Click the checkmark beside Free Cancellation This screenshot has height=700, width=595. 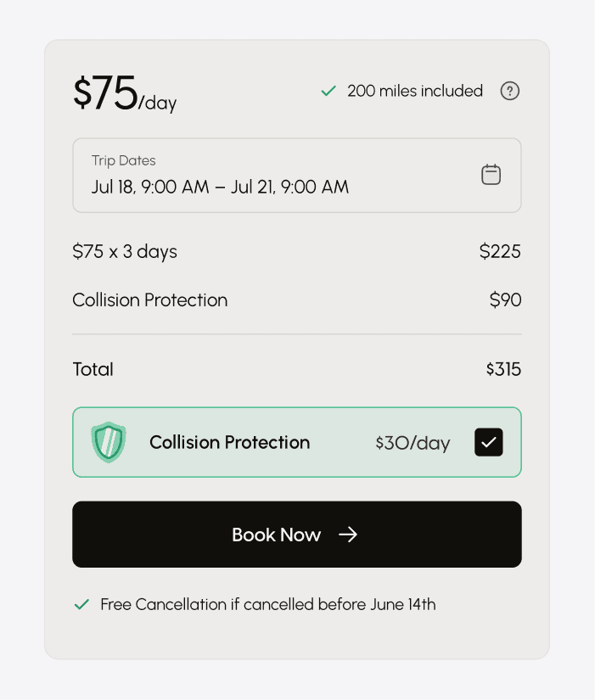click(x=81, y=605)
